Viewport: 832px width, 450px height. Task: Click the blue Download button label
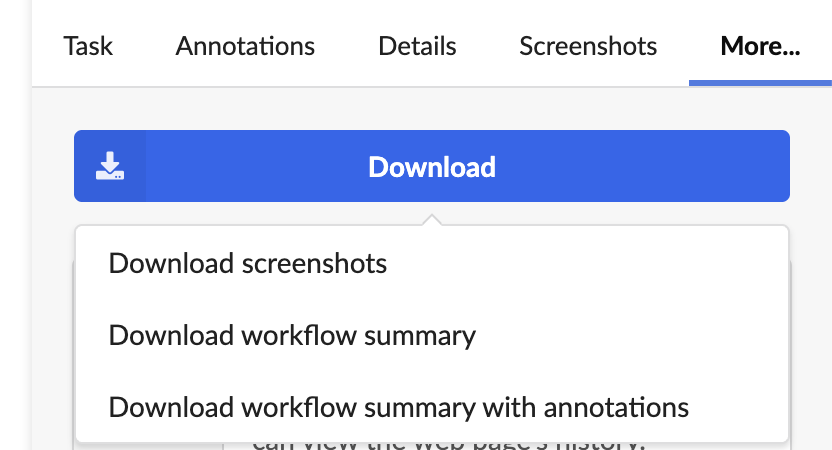[x=432, y=167]
